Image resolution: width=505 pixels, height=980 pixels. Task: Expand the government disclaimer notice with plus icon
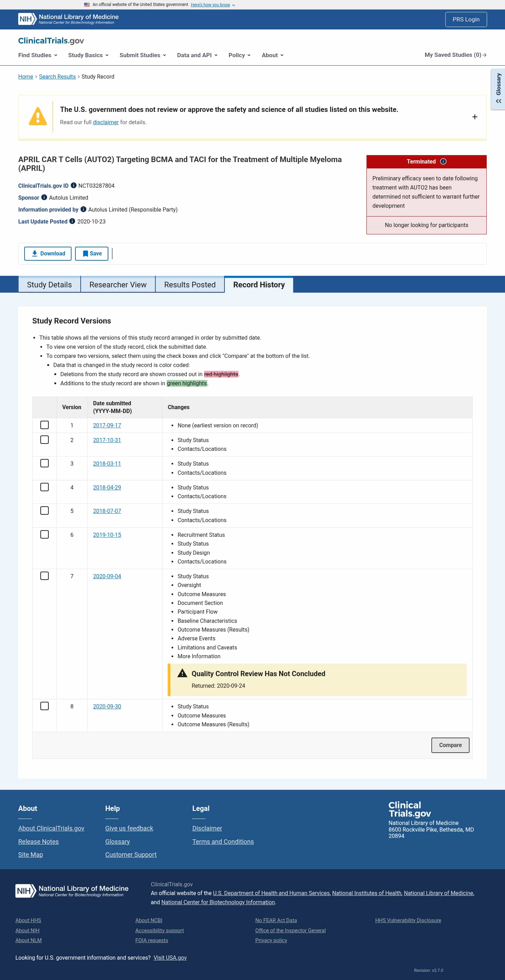(474, 117)
